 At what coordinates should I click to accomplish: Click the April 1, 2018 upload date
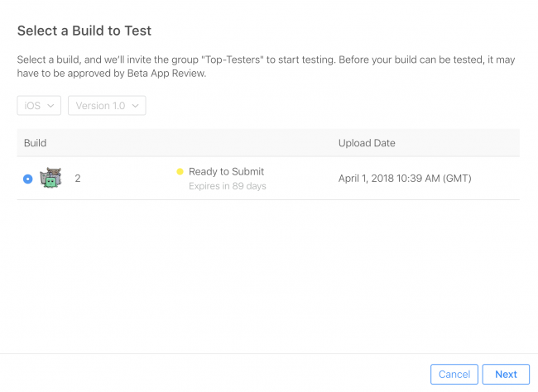(x=369, y=178)
